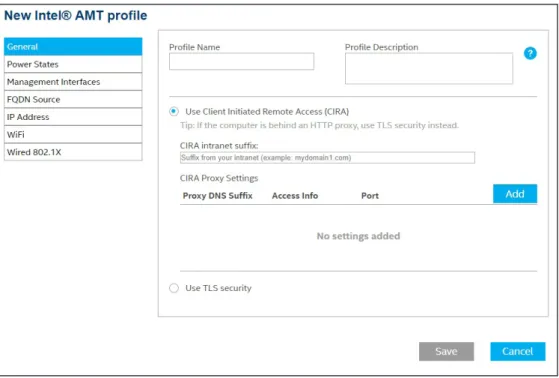Click the CIRA Proxy Settings label

219,178
